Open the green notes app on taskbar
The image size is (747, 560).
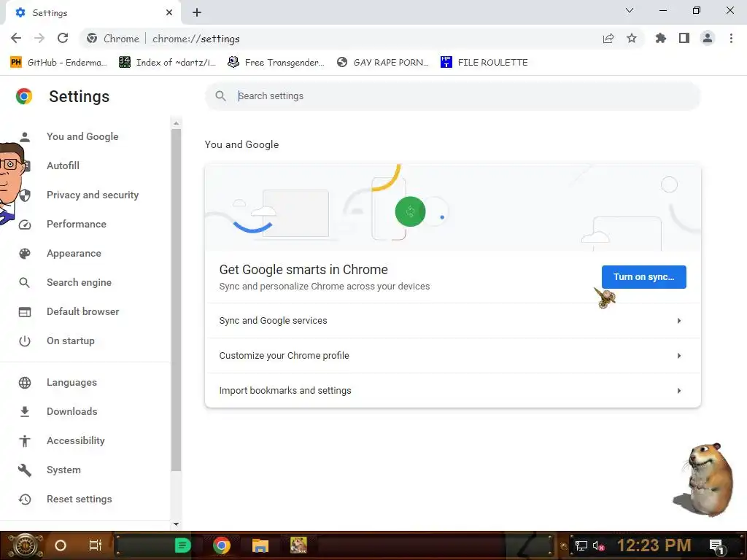pos(182,545)
